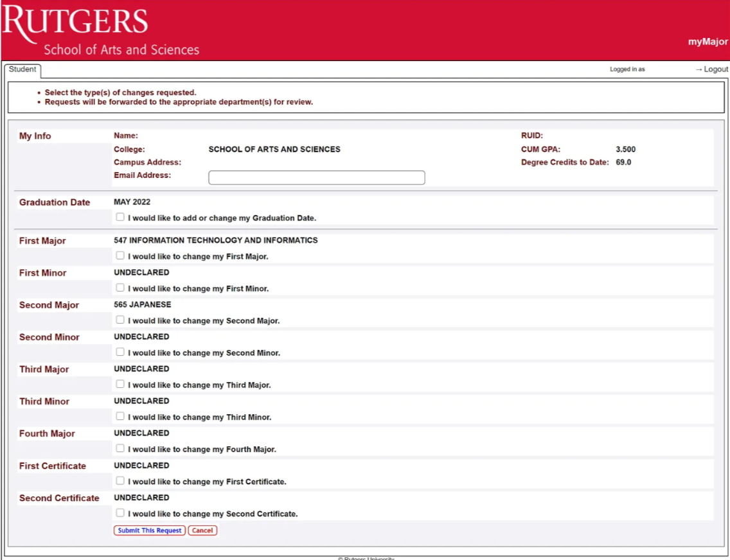Select the change my Third Minor checkbox
This screenshot has width=730, height=560.
[x=120, y=416]
